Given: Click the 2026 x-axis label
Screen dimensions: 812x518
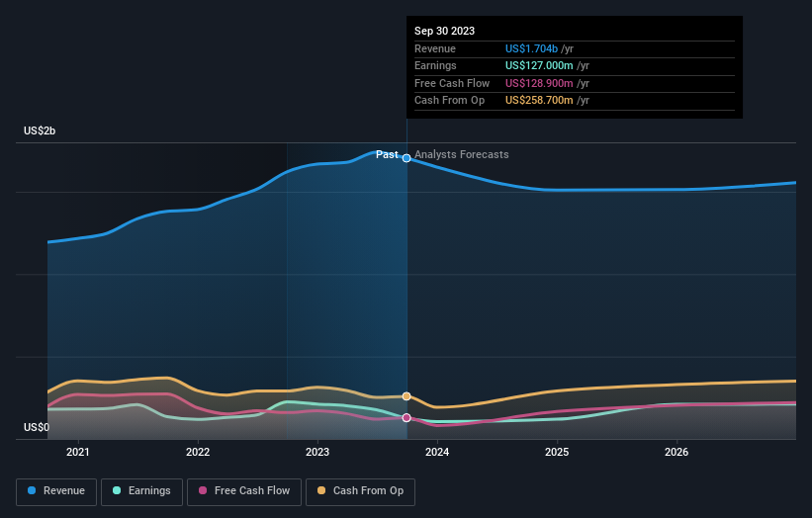Looking at the screenshot, I should point(677,453).
